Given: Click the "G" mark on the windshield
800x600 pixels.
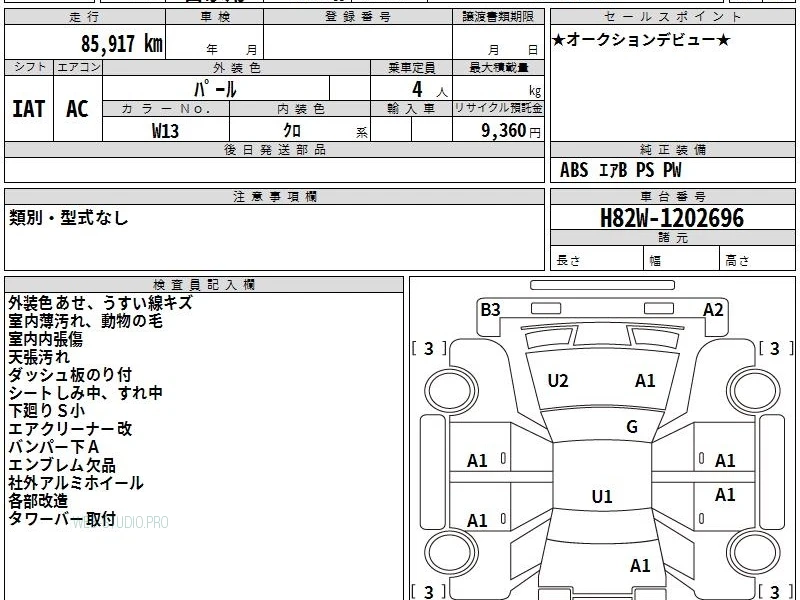Looking at the screenshot, I should pos(632,427).
